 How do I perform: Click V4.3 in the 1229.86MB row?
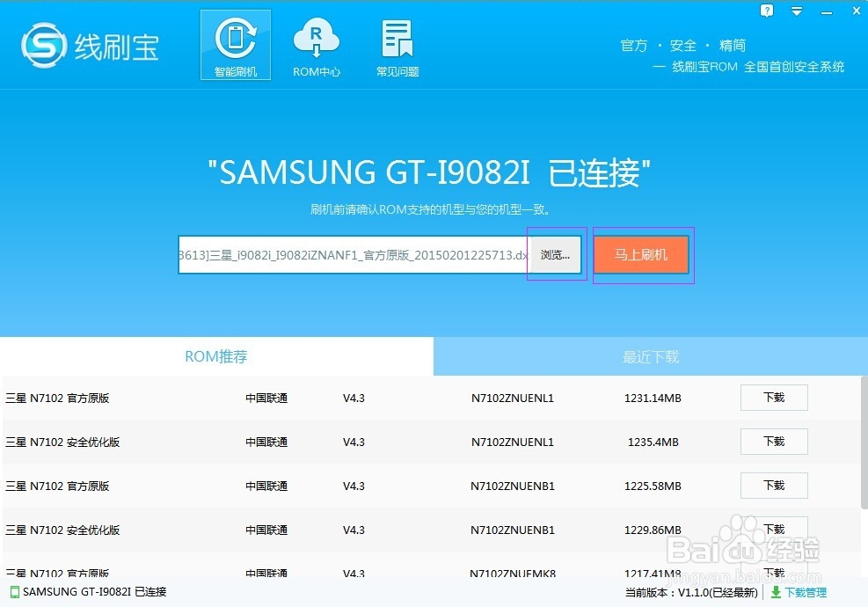354,530
